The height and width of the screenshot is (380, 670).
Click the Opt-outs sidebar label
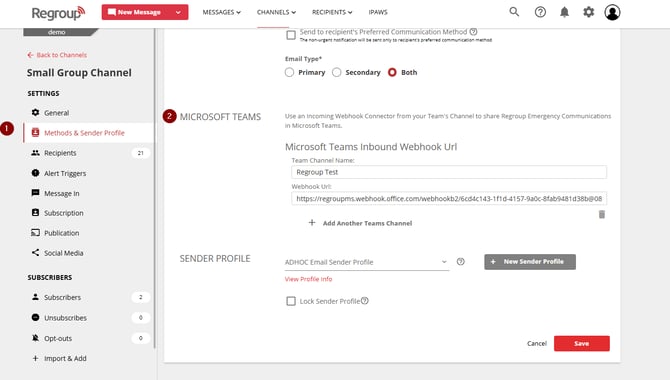click(58, 338)
